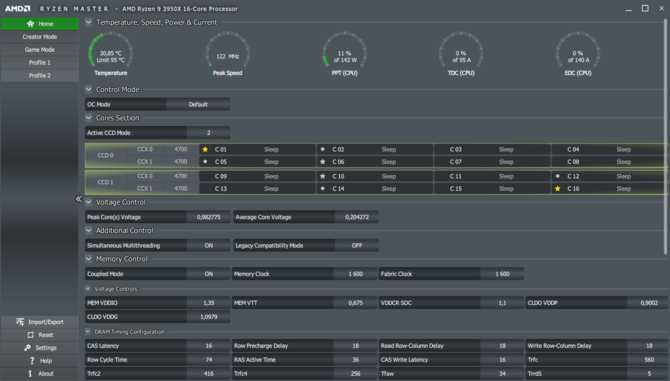Viewport: 670px width, 381px height.
Task: Click CAS Latency value 16
Action: 209,346
